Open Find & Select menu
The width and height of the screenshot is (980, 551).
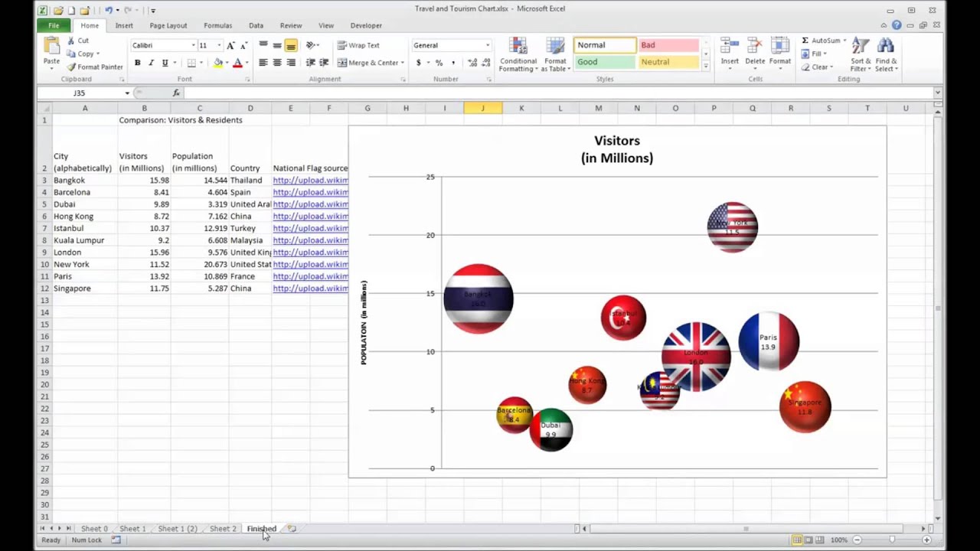[887, 54]
